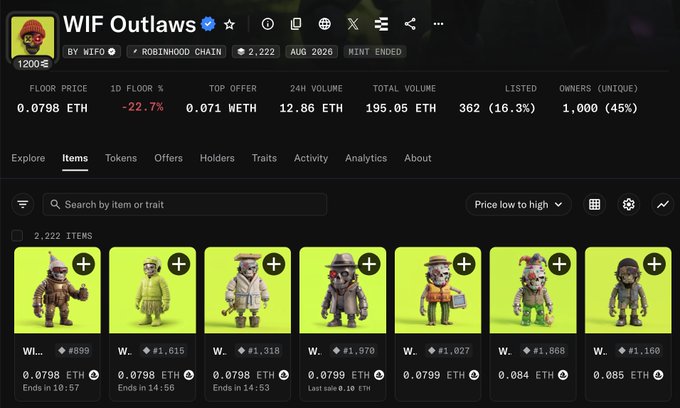Switch to the Activity tab
The height and width of the screenshot is (408, 680).
tap(311, 158)
